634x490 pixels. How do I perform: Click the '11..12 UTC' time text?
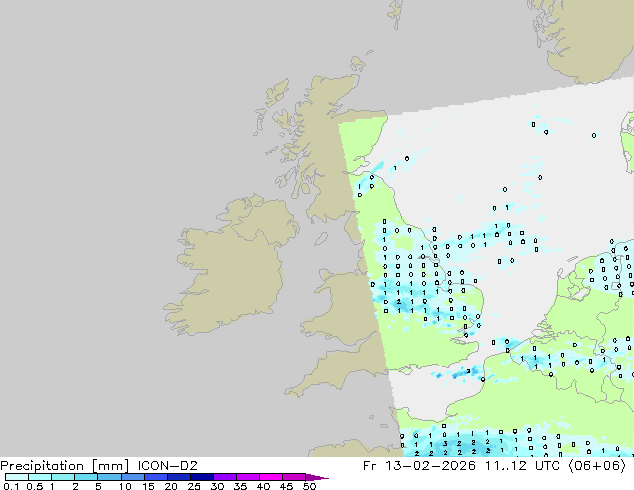point(522,466)
